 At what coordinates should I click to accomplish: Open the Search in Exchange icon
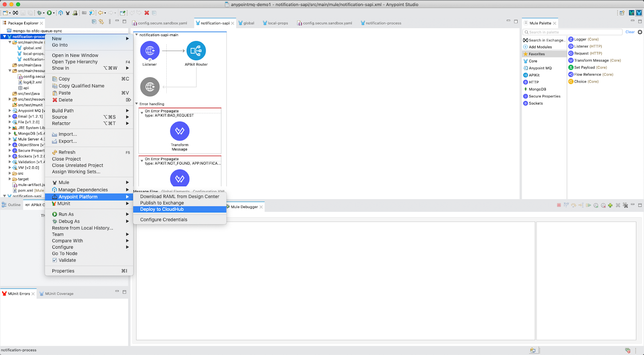coord(525,40)
